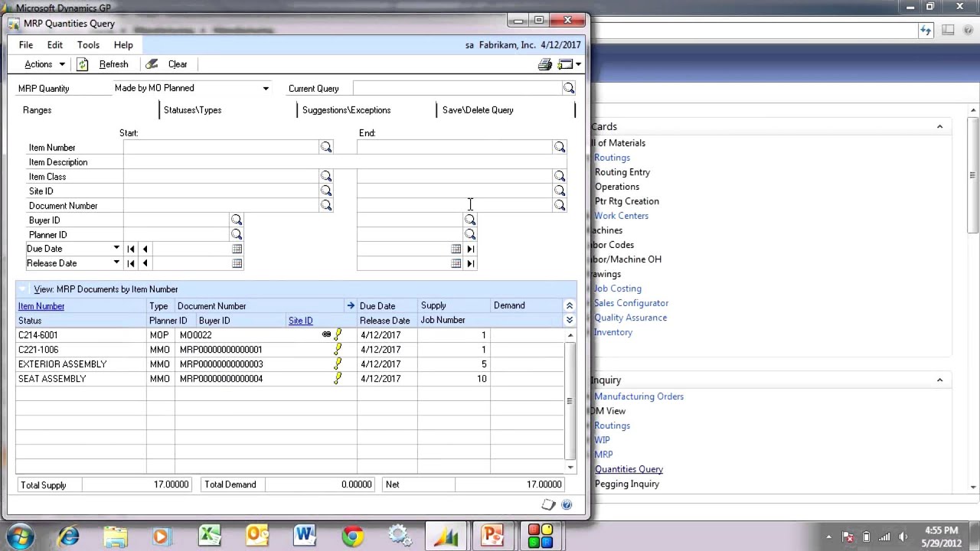
Task: Click the Windows Start button
Action: 20,536
